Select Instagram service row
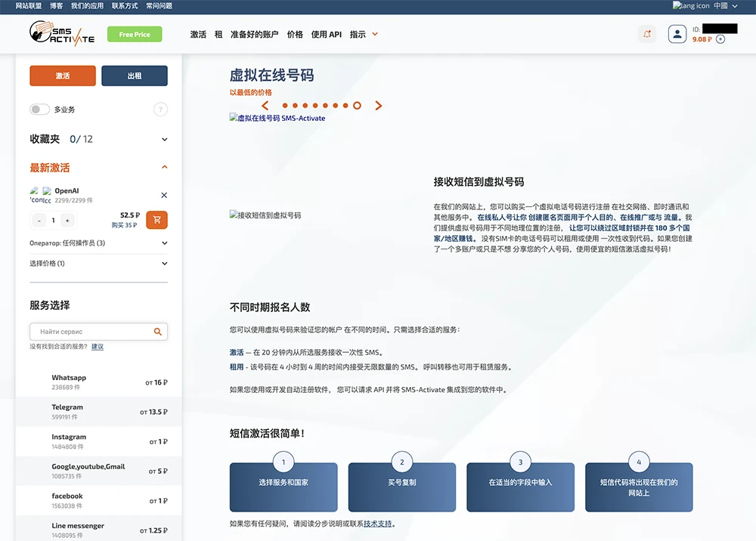This screenshot has height=541, width=756. click(x=98, y=442)
